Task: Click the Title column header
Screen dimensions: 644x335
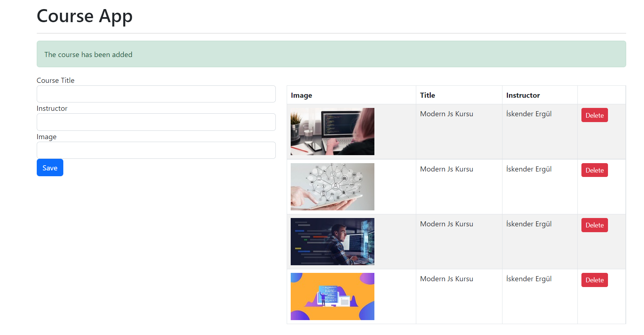Action: [427, 95]
